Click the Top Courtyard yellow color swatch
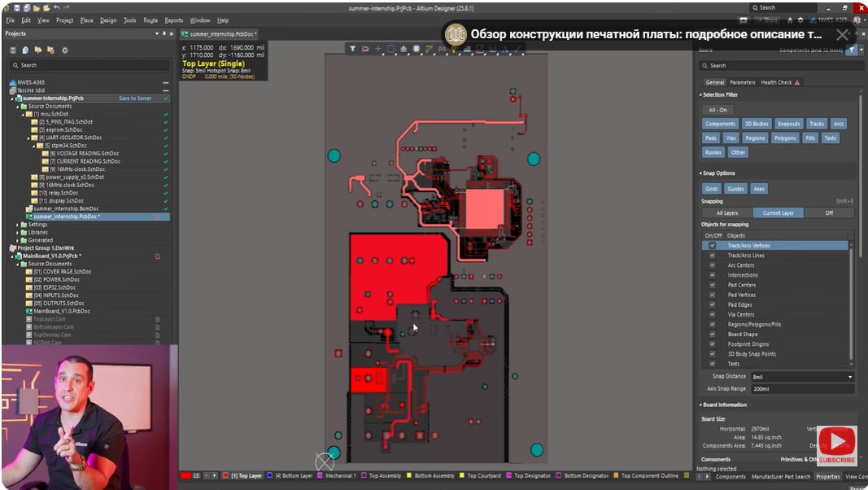Image resolution: width=868 pixels, height=490 pixels. [462, 475]
